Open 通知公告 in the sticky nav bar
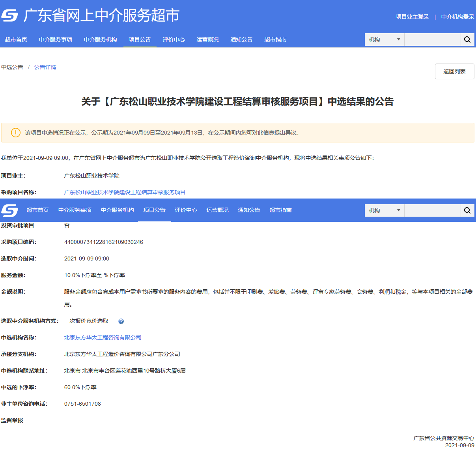The image size is (476, 459). 249,210
